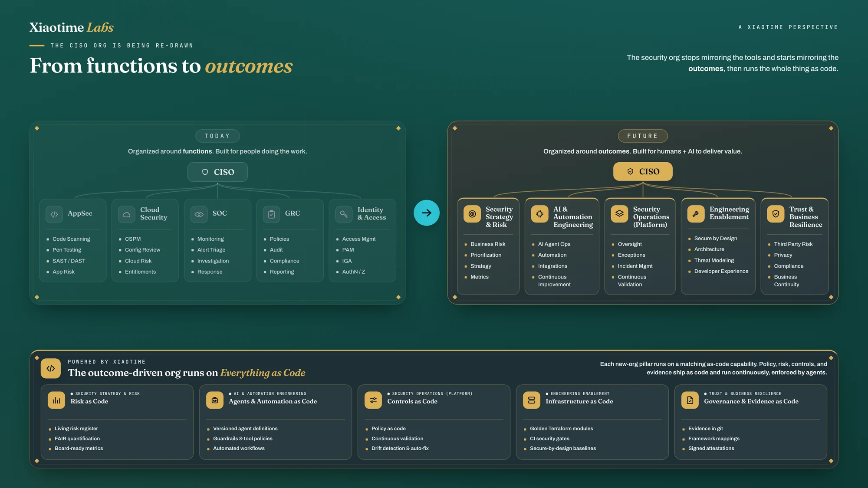
Task: Click 'Code Scanning' under AppSec
Action: 71,239
